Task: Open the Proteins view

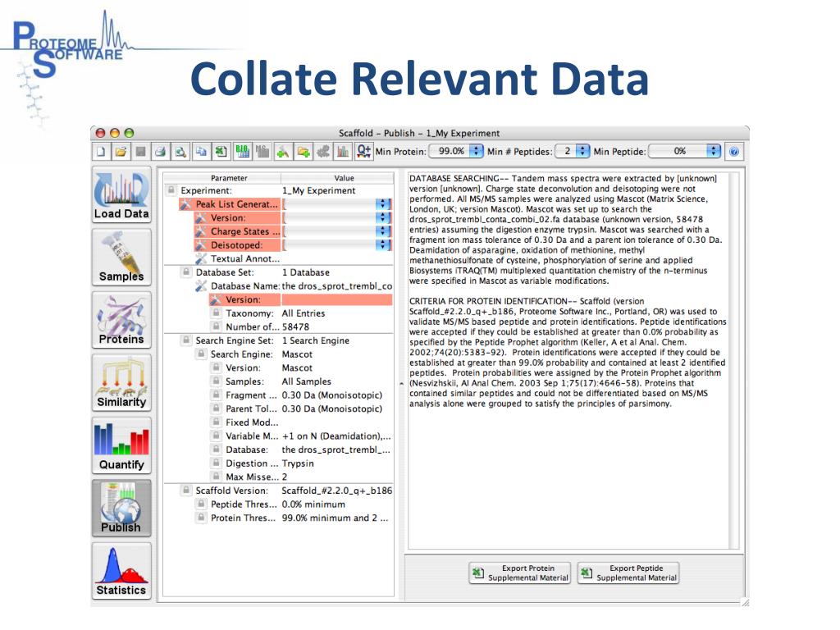Action: [x=121, y=321]
